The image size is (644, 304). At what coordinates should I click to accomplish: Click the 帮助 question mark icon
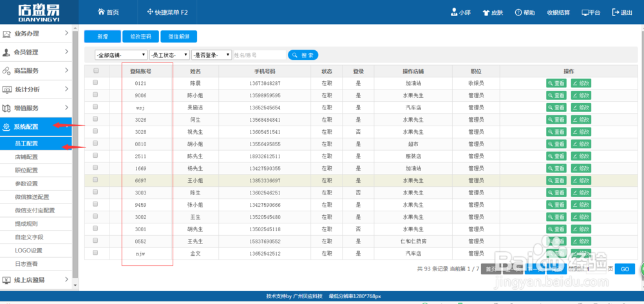[x=518, y=13]
